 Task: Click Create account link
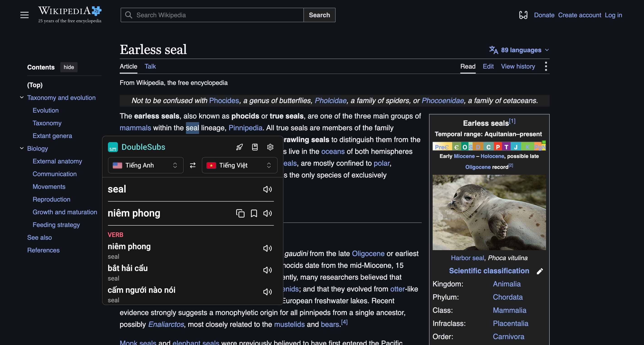coord(580,15)
